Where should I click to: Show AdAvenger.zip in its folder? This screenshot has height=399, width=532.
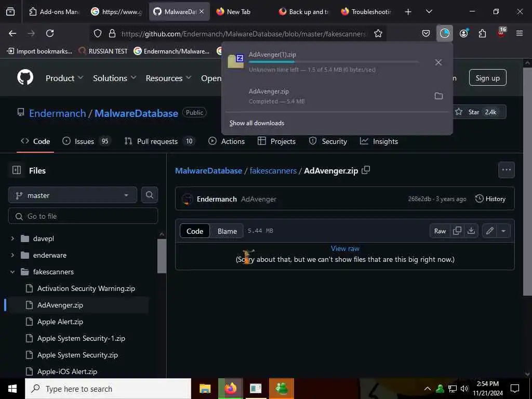pos(438,96)
